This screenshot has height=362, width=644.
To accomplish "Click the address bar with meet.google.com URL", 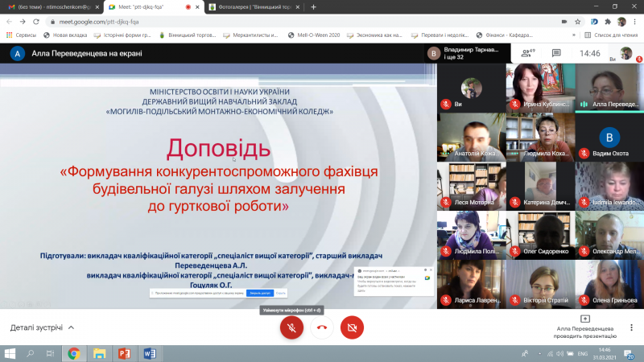I will pyautogui.click(x=304, y=22).
